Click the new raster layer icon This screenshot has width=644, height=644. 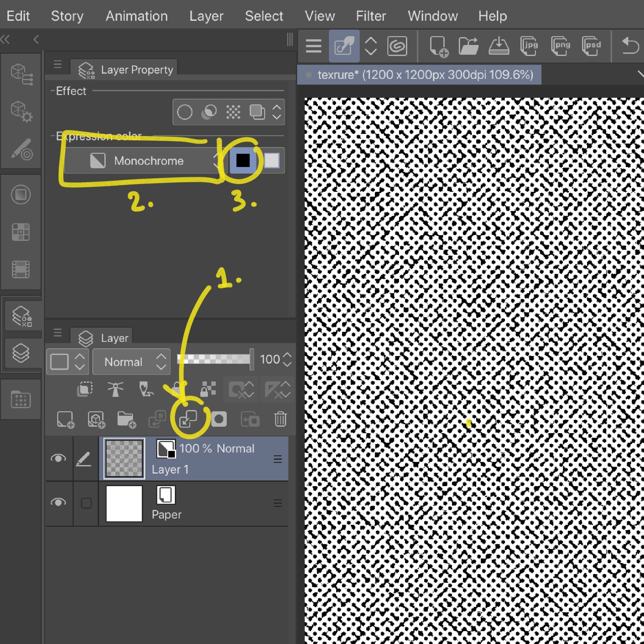click(65, 419)
